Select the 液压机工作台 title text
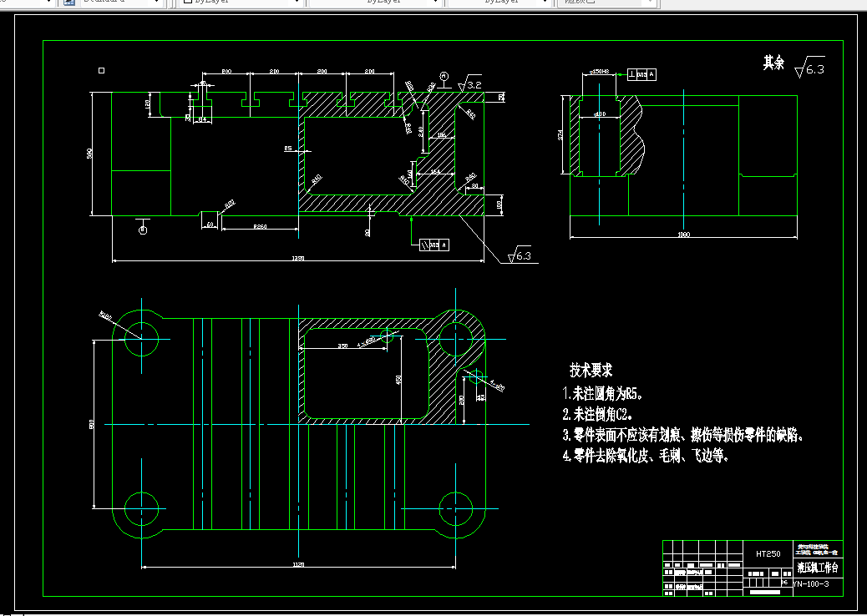The width and height of the screenshot is (867, 616). [x=818, y=568]
